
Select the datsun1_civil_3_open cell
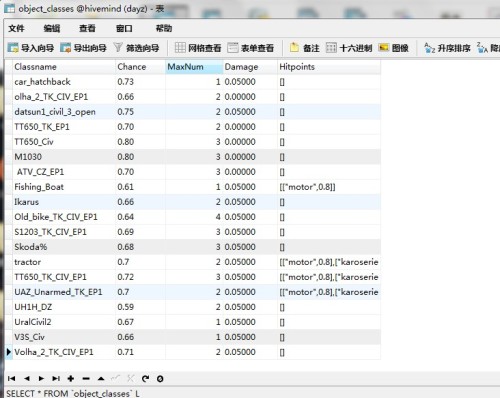click(64, 112)
